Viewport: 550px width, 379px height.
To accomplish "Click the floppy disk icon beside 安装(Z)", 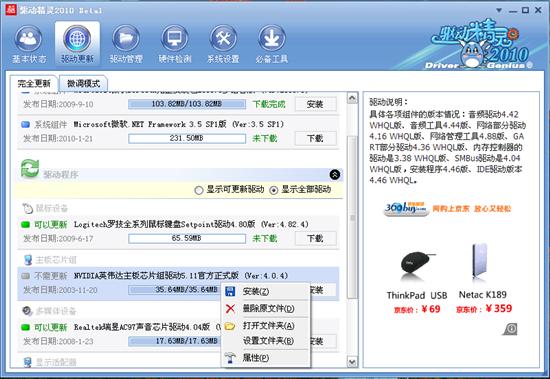I will [230, 291].
